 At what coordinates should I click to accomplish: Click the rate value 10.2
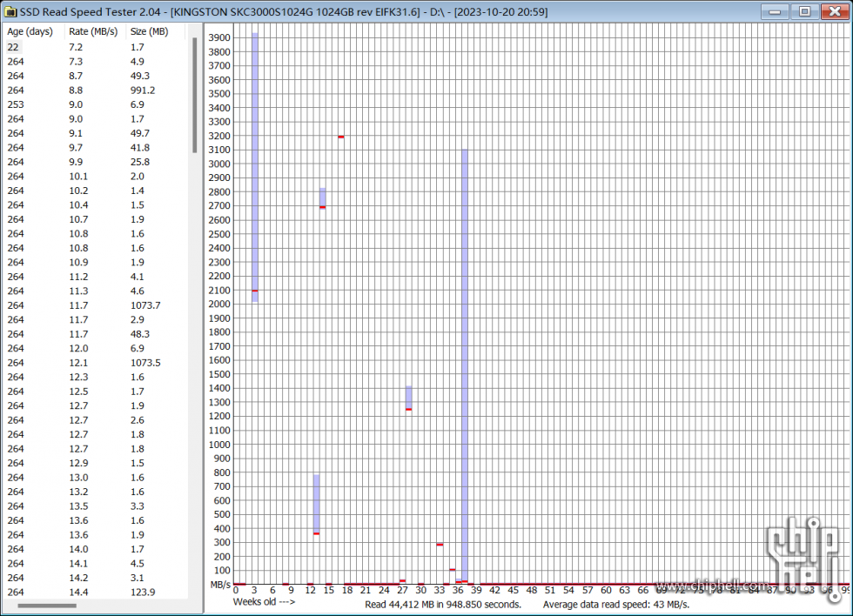coord(78,191)
